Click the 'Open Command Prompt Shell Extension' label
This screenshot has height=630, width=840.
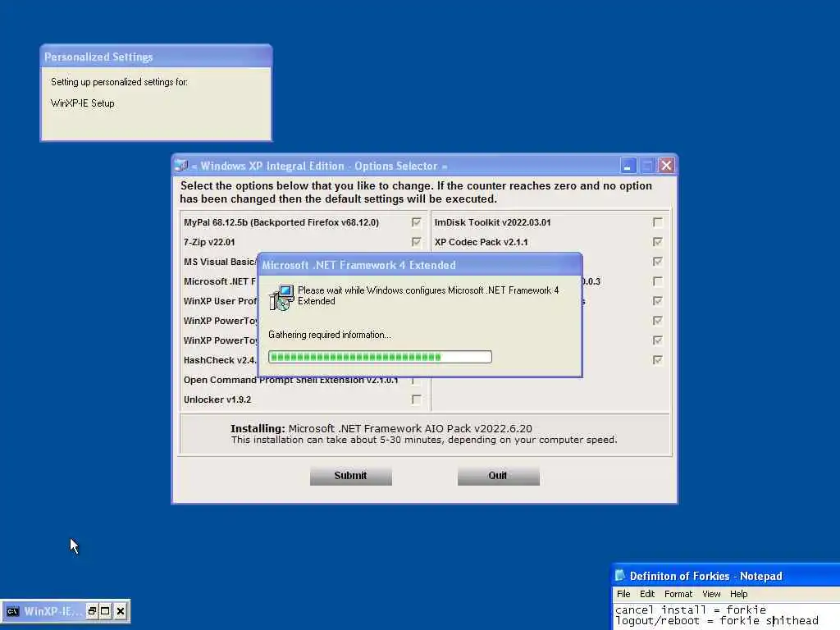[290, 381]
